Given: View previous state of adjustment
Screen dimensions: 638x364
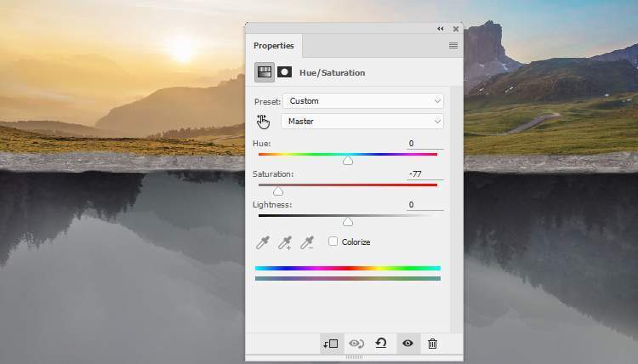Looking at the screenshot, I should pyautogui.click(x=356, y=344).
